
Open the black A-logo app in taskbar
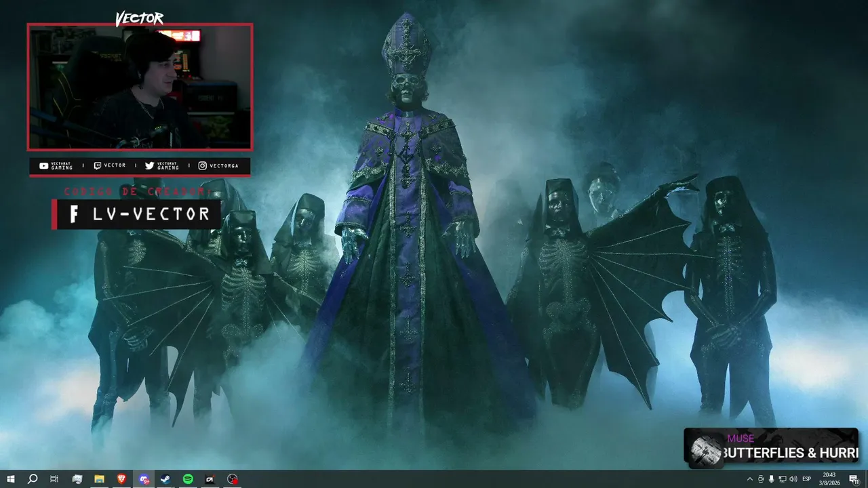[210, 479]
